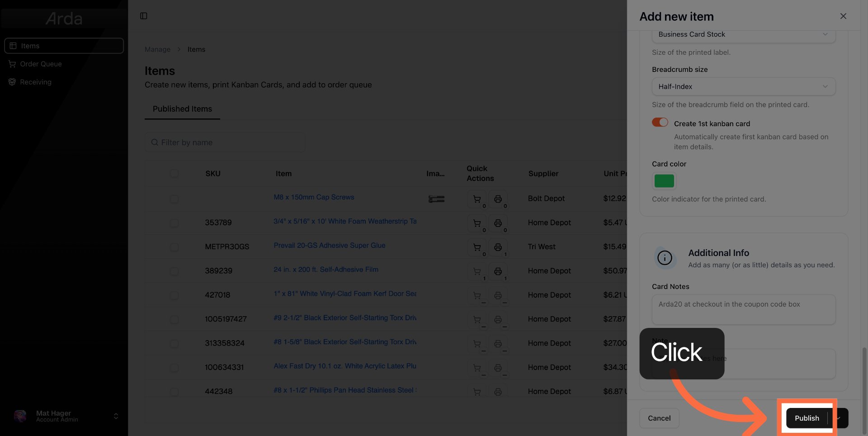This screenshot has width=868, height=436.
Task: Print card for White Foam Weatherstrip row
Action: click(498, 223)
